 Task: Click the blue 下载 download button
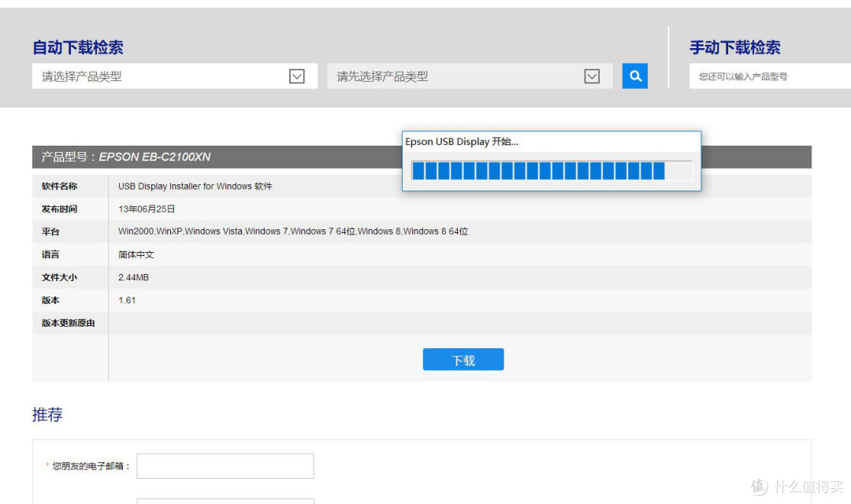coord(463,360)
